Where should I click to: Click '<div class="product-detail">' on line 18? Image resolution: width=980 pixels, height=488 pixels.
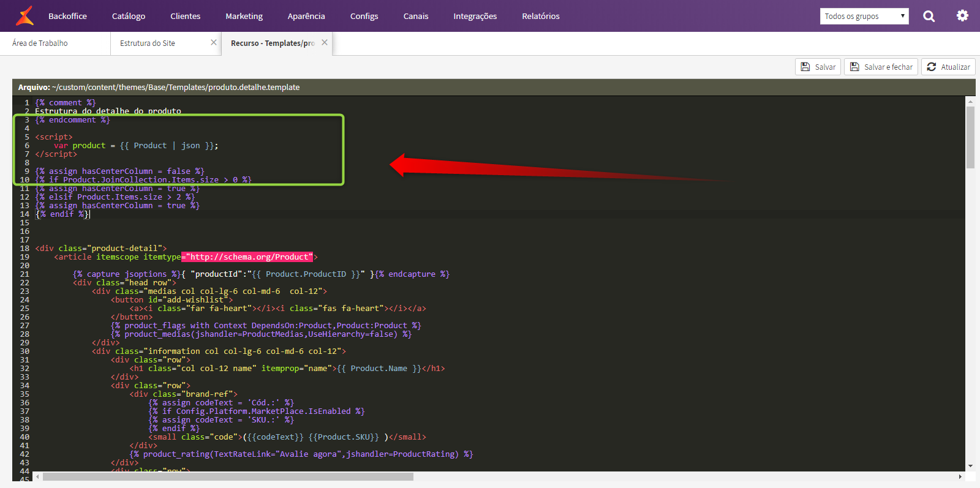coord(101,248)
